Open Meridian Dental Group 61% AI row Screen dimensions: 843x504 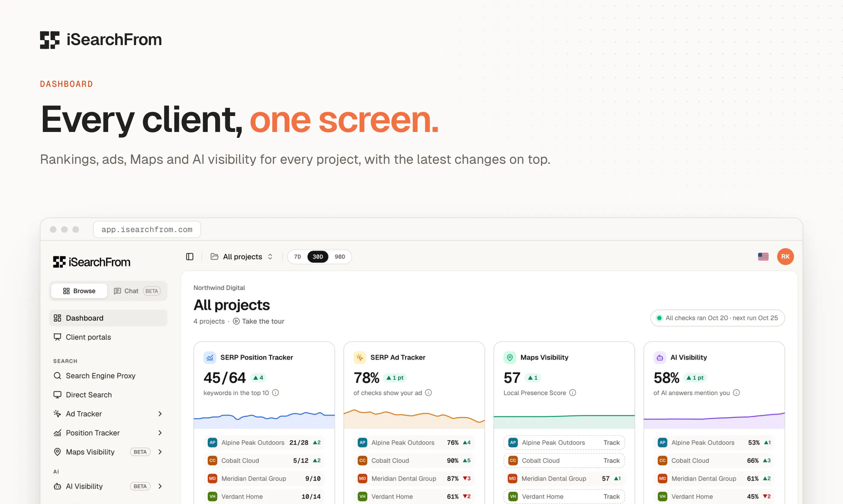[714, 479]
